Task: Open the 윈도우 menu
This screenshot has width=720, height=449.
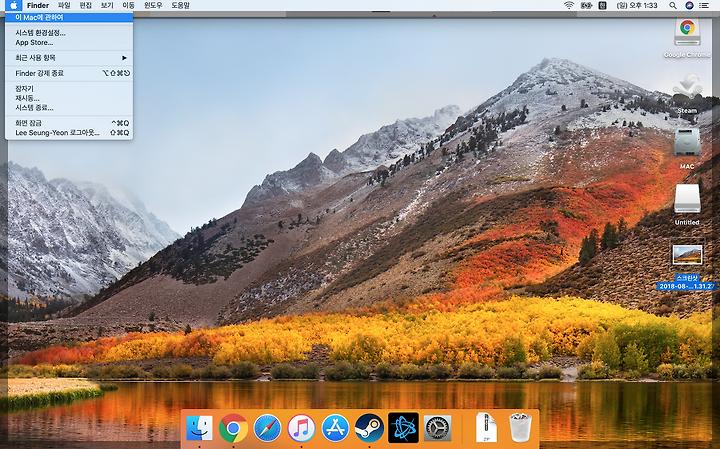Action: [153, 6]
